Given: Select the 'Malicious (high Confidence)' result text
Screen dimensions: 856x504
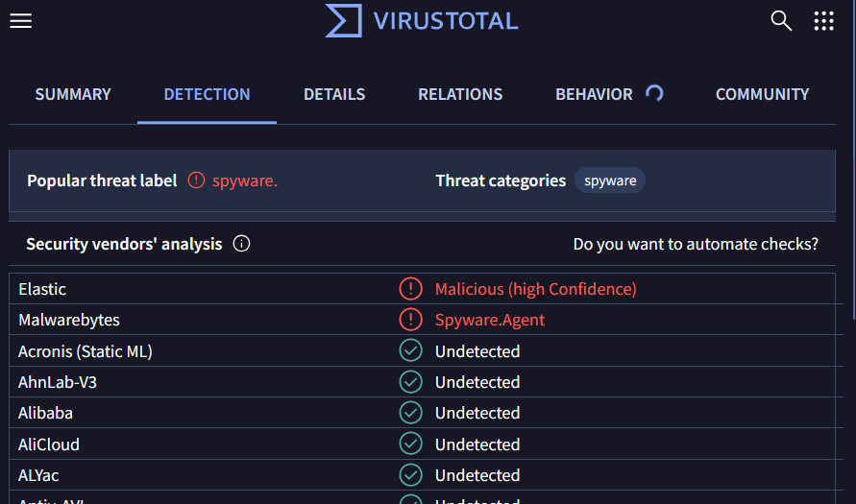Looking at the screenshot, I should [x=535, y=289].
